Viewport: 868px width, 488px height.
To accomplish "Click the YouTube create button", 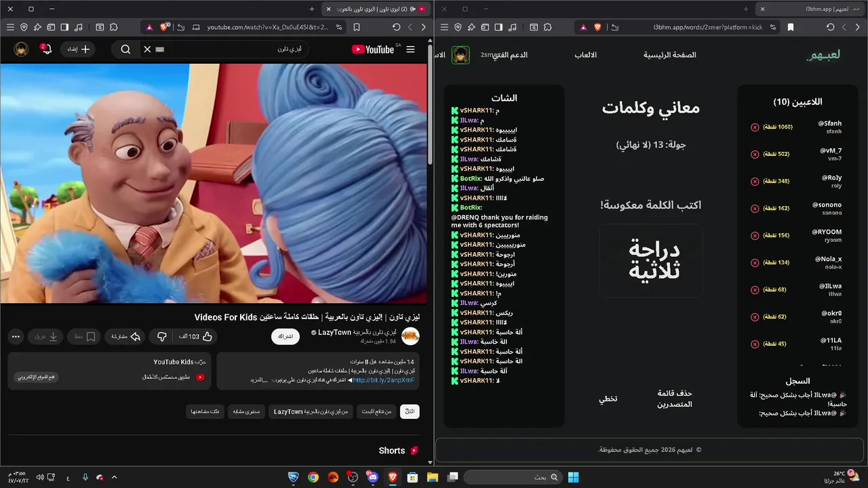I will pyautogui.click(x=78, y=49).
